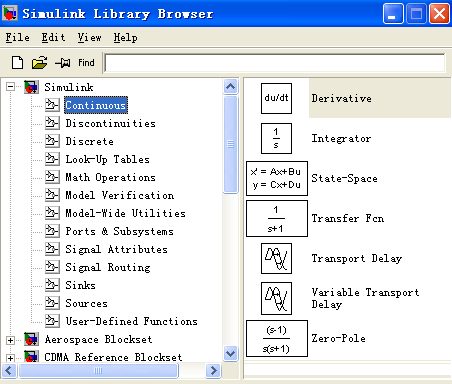Select Signal Routing library

108,267
